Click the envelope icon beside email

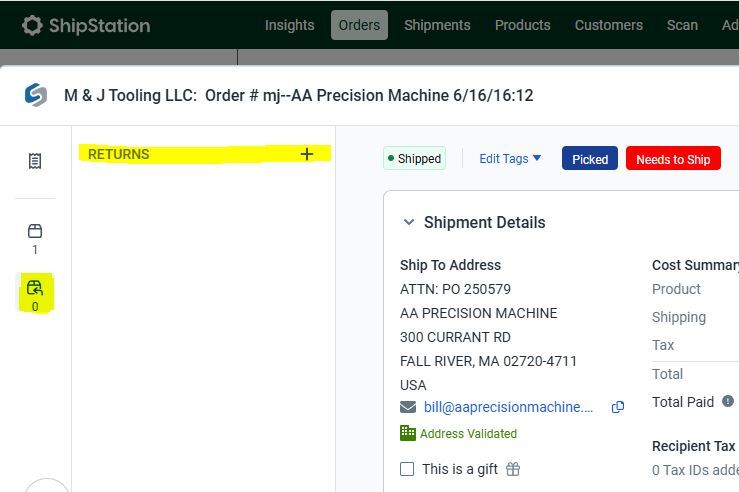[x=408, y=407]
